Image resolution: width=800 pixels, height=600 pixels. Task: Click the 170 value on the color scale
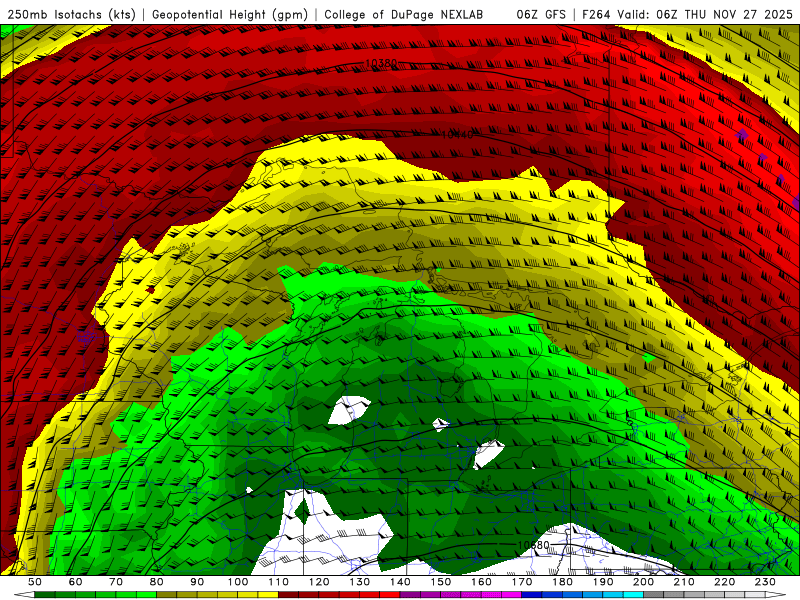pyautogui.click(x=522, y=582)
